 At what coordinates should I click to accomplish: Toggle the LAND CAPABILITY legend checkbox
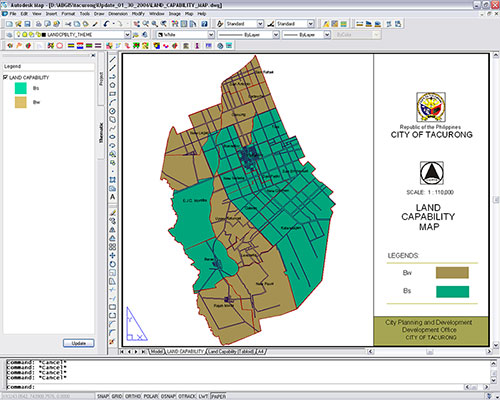5,77
